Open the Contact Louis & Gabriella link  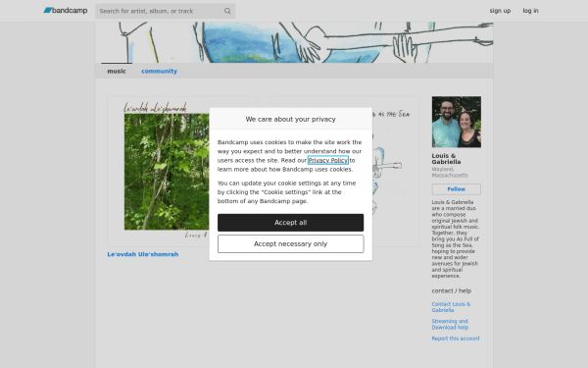coord(451,307)
